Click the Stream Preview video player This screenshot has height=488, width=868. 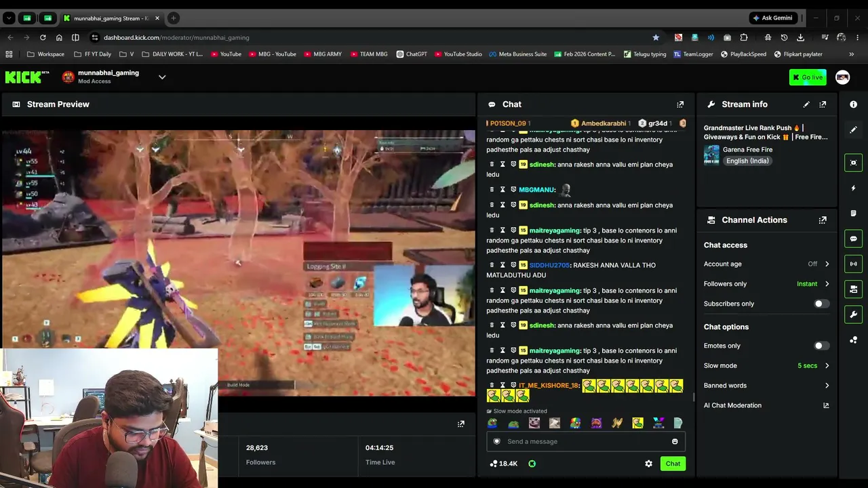tap(238, 264)
